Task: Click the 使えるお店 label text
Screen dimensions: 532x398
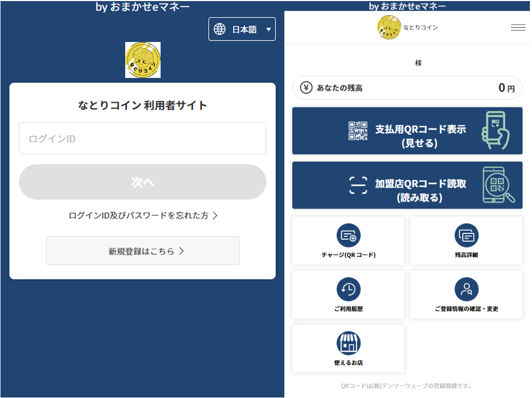Action: tap(348, 363)
